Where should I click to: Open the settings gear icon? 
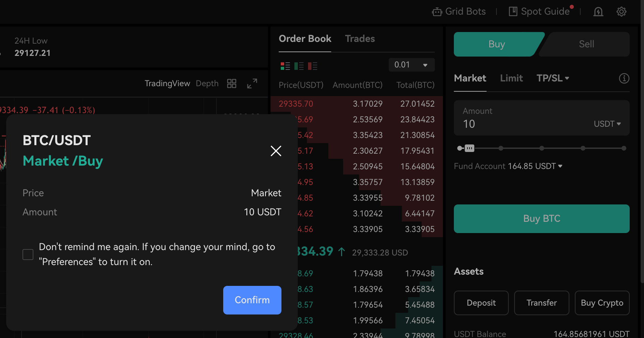click(x=621, y=12)
